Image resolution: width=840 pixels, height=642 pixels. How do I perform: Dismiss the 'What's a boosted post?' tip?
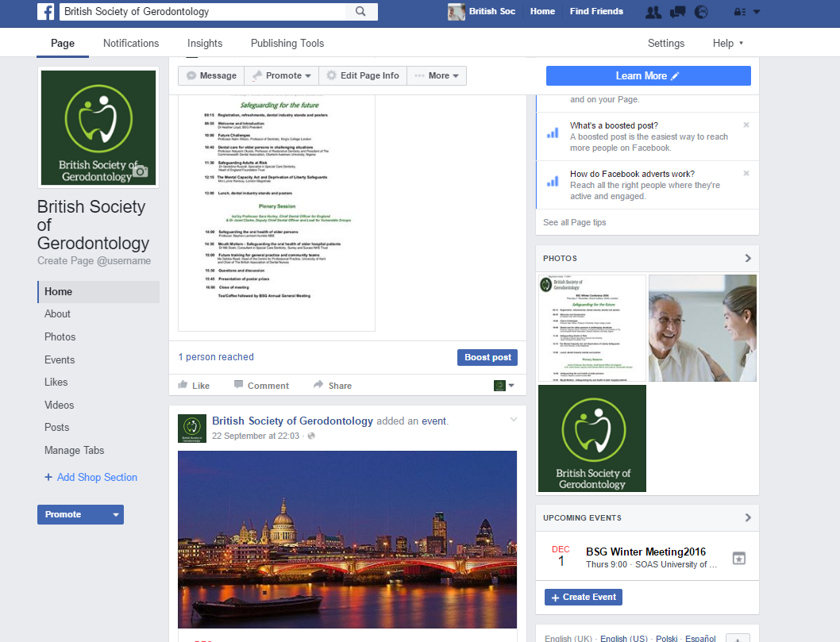746,125
